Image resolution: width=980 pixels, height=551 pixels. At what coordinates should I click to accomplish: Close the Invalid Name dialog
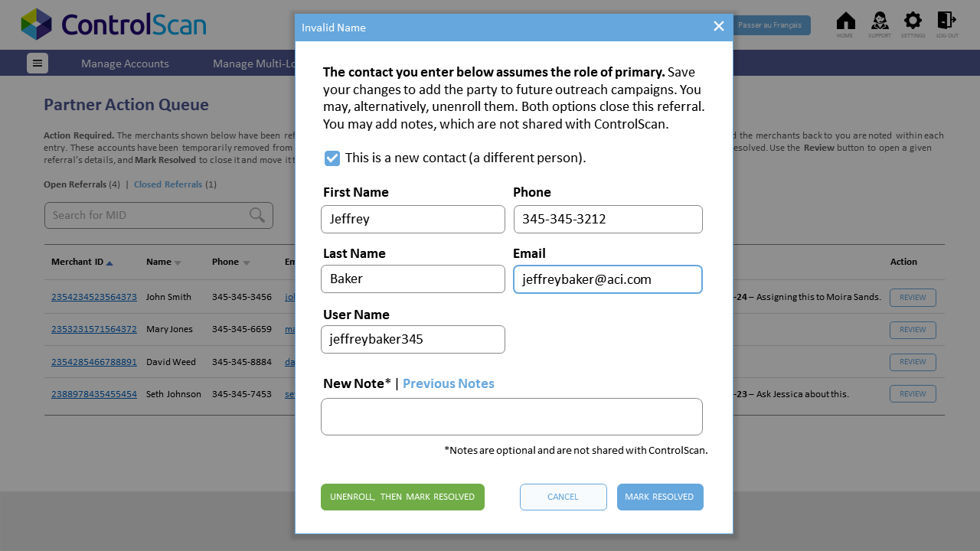pyautogui.click(x=719, y=27)
